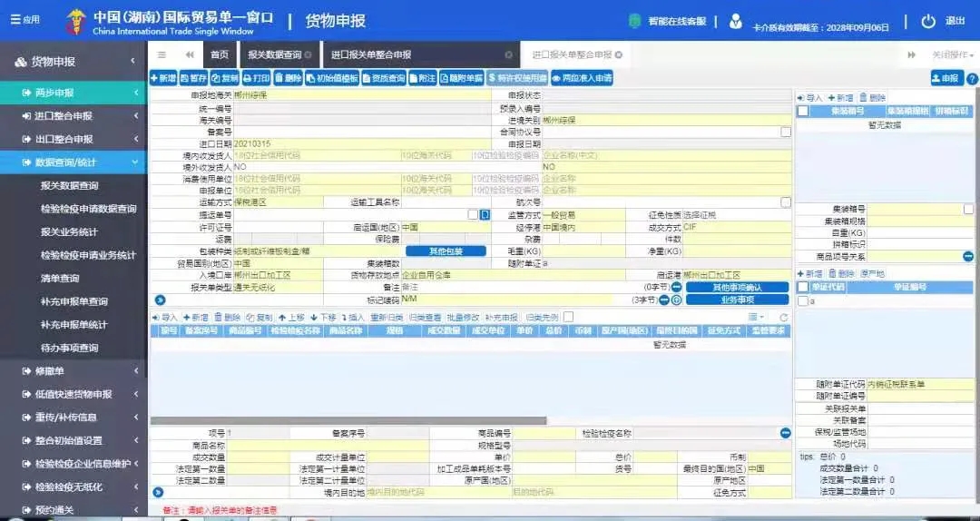The width and height of the screenshot is (980, 521).
Task: Click the 退出 logout power icon
Action: [927, 21]
